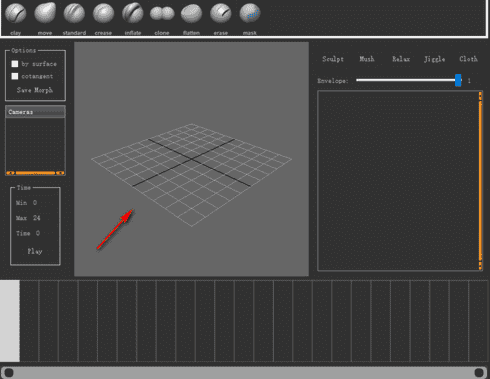
Task: Click the up arrow of right panel scrollbar
Action: click(480, 96)
